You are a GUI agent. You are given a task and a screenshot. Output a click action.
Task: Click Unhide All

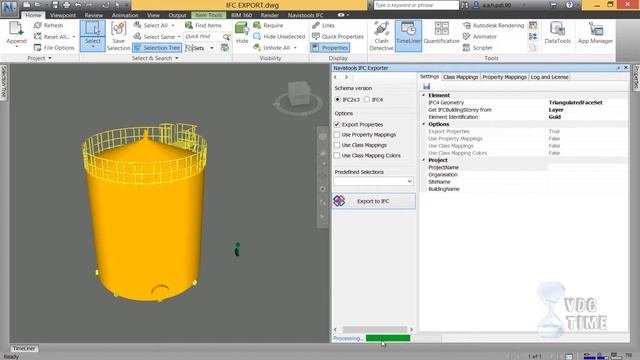pos(272,47)
